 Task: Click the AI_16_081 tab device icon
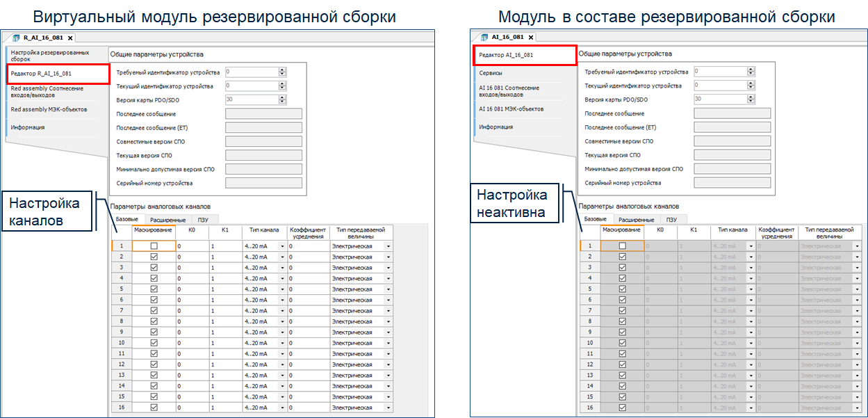coord(484,37)
